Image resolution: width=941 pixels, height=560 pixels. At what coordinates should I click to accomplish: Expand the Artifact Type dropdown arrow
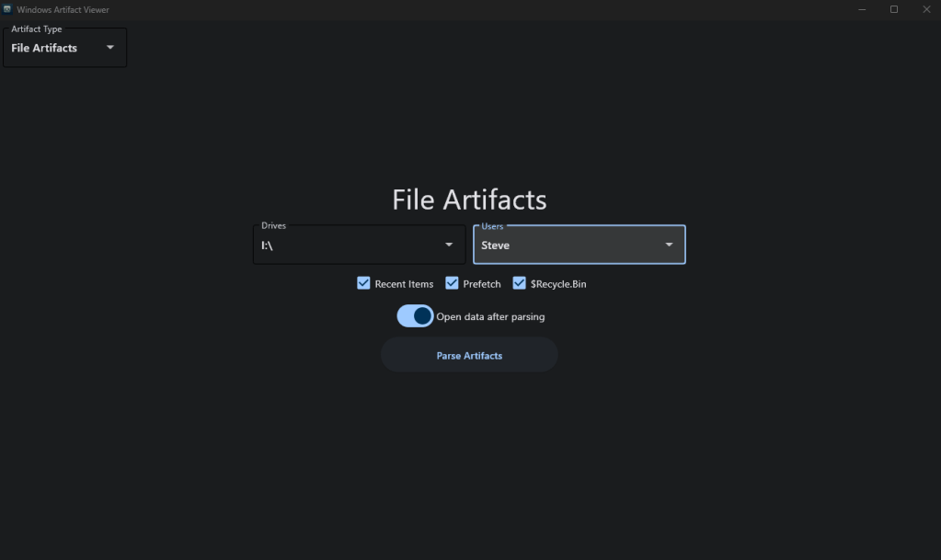point(110,48)
